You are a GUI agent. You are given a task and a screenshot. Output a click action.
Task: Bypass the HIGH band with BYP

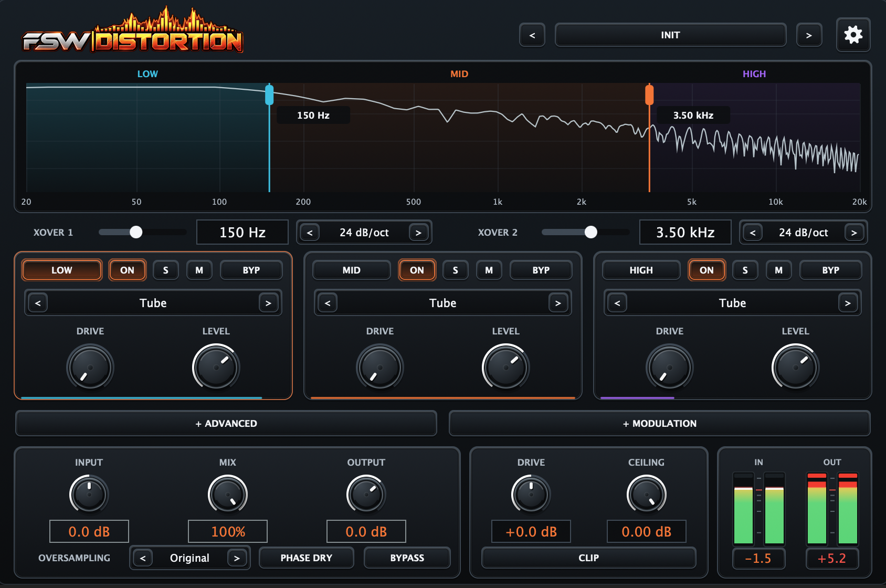coord(831,270)
